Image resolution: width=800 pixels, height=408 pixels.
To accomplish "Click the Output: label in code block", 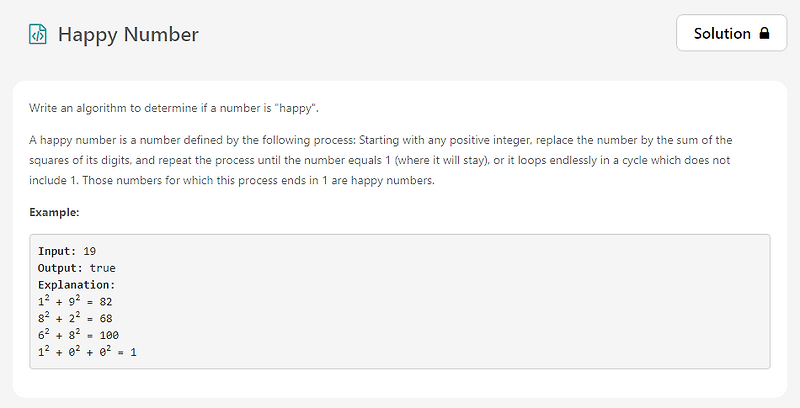I will click(60, 268).
